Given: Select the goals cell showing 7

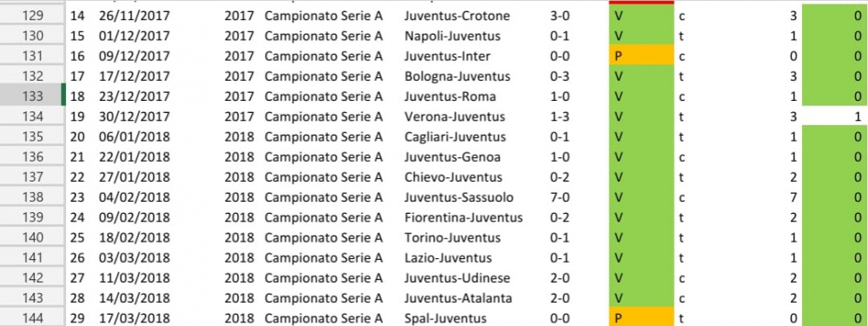Looking at the screenshot, I should point(792,197).
